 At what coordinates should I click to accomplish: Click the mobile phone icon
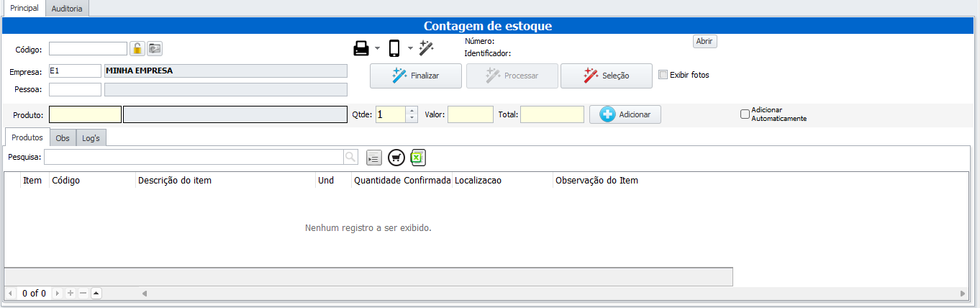tap(394, 49)
